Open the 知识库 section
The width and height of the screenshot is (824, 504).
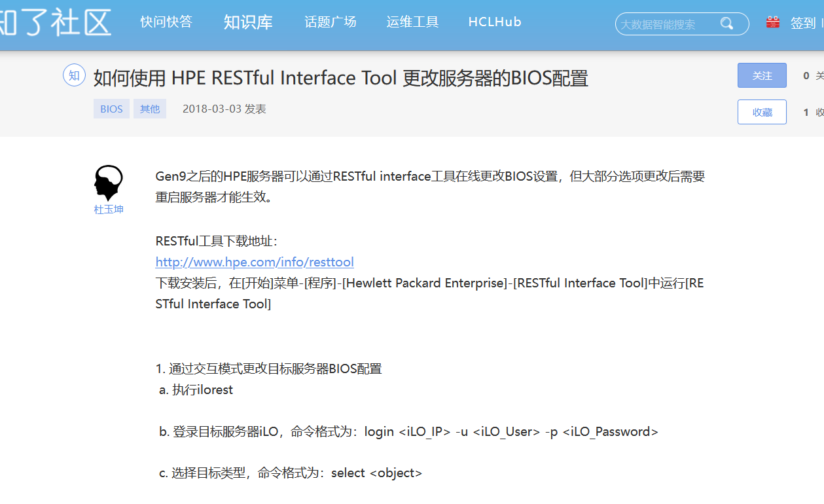(248, 22)
